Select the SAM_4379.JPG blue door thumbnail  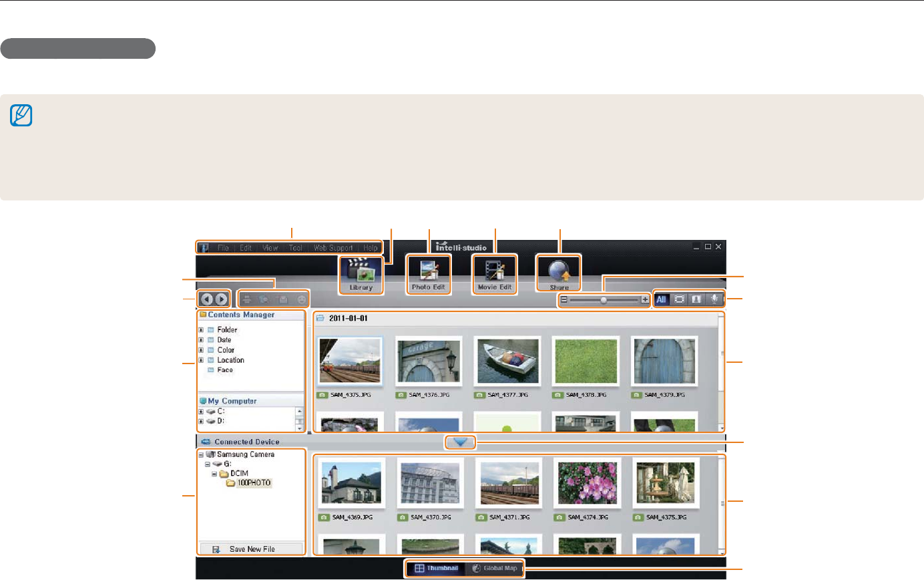[664, 361]
